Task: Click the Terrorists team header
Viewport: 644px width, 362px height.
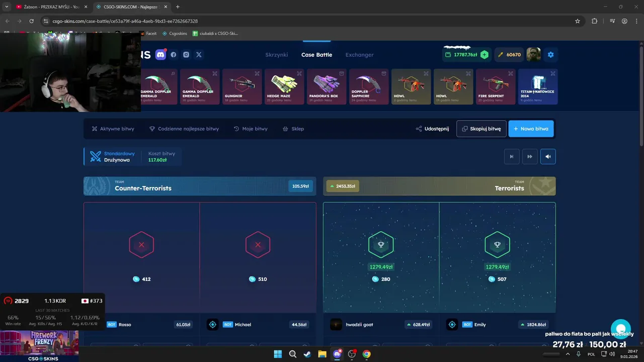Action: (x=439, y=186)
